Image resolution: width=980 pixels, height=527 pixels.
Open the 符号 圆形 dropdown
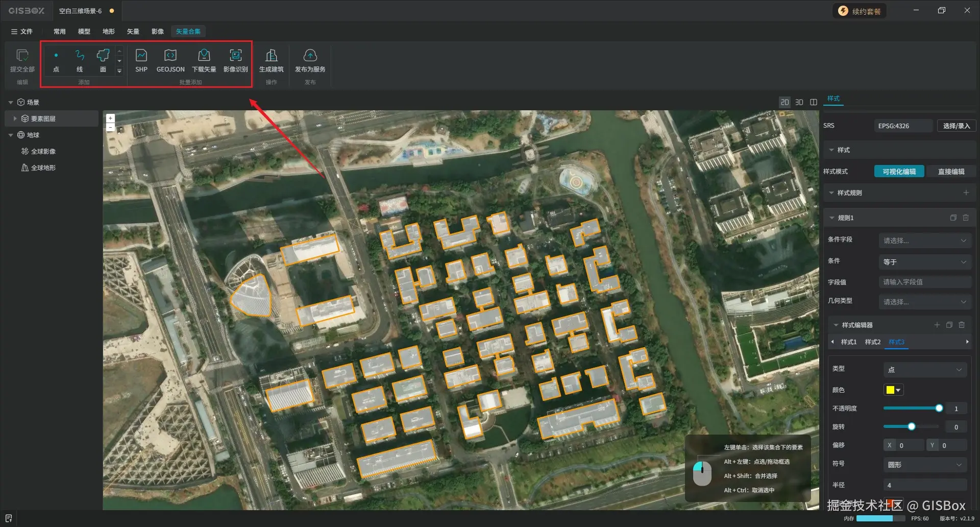(925, 465)
